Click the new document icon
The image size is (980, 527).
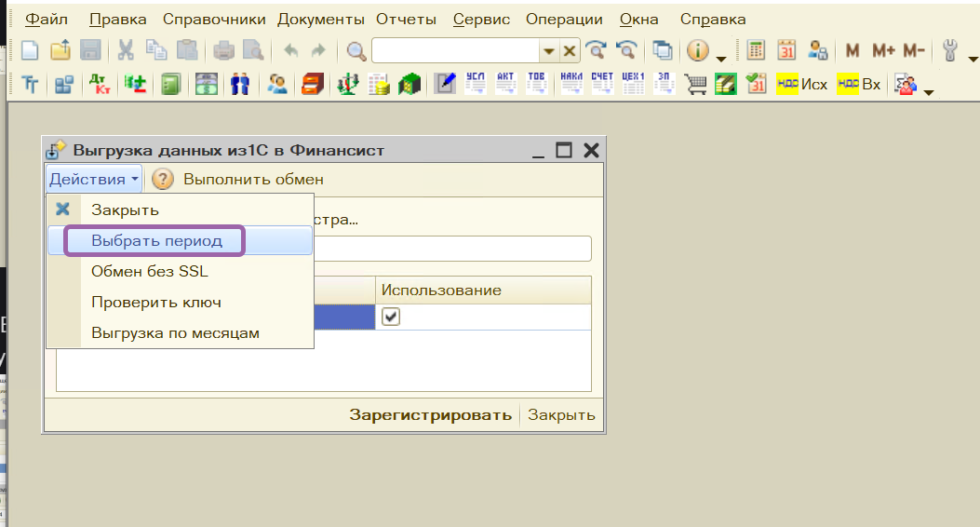pos(30,50)
